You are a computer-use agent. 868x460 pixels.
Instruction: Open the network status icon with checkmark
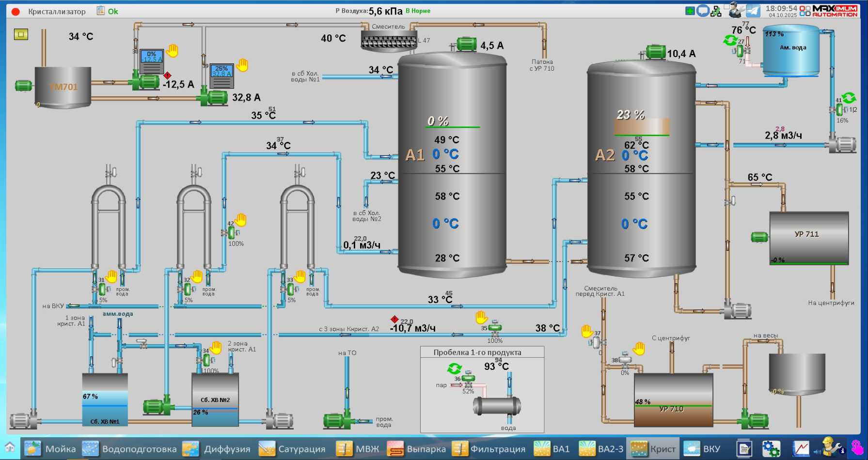(716, 11)
